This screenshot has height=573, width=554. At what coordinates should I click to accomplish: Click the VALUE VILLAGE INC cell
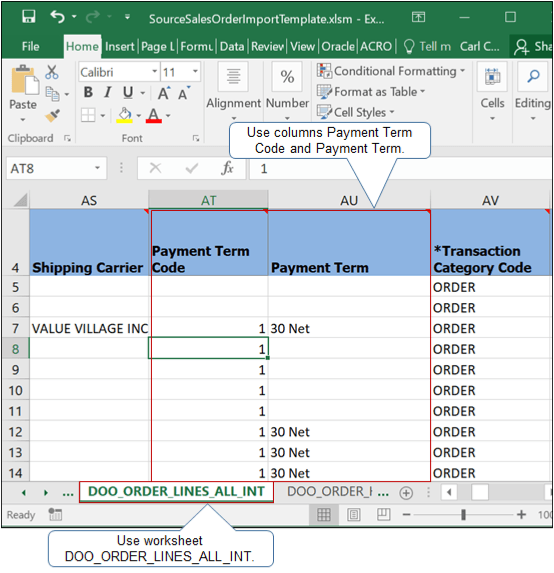tap(89, 328)
